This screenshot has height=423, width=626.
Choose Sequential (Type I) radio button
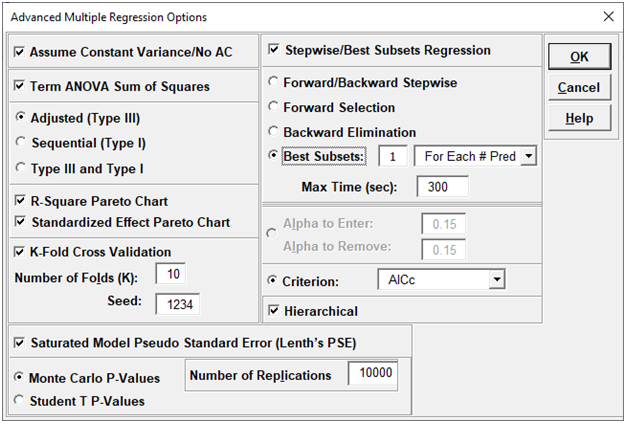(20, 142)
